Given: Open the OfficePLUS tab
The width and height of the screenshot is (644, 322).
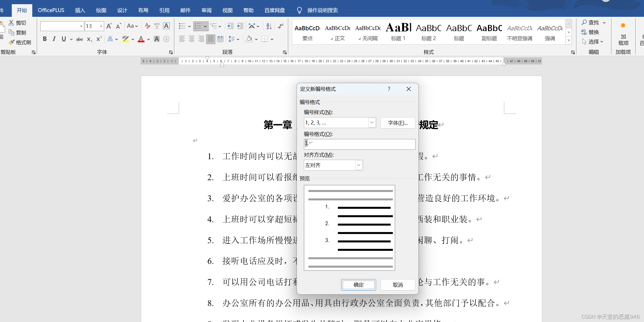Looking at the screenshot, I should coord(51,10).
